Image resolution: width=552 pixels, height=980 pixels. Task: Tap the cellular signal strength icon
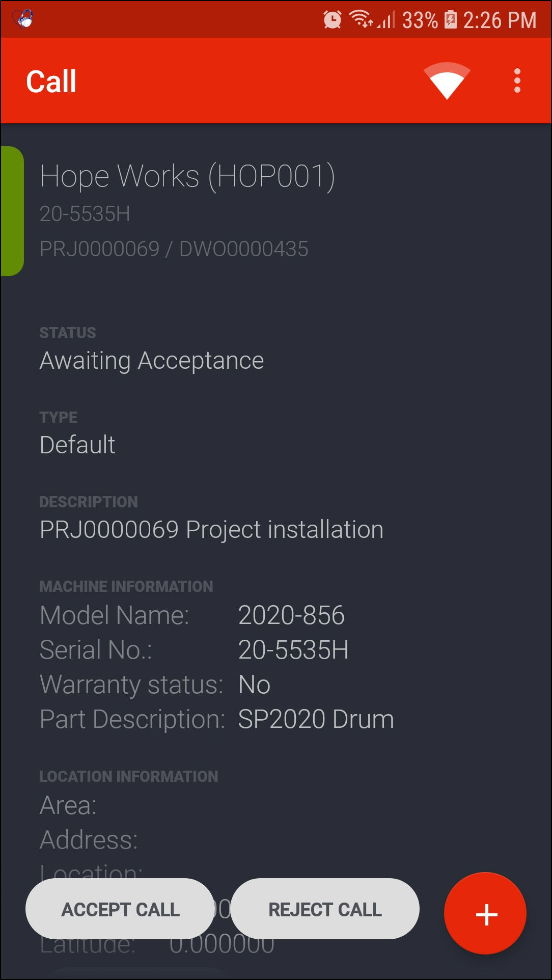(387, 20)
